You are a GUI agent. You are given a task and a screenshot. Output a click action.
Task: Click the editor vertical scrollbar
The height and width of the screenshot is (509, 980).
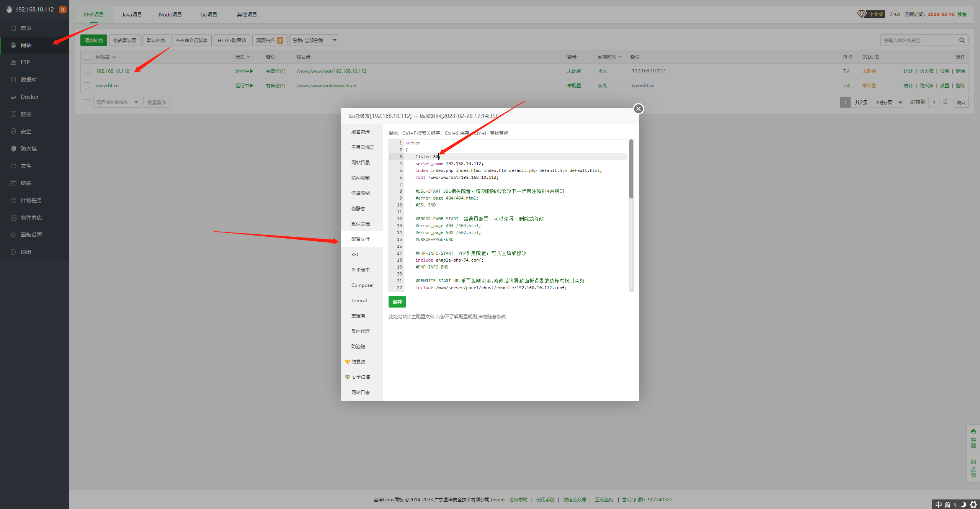point(631,169)
